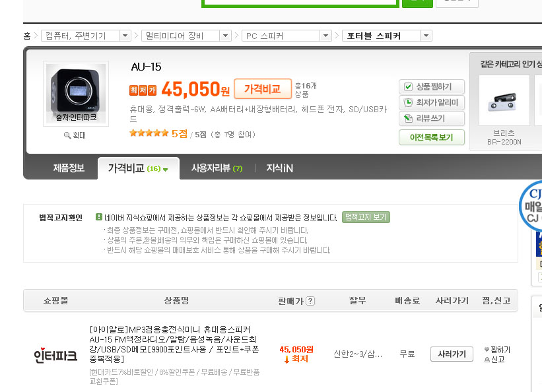Click the 최저가 red badge icon
This screenshot has height=392, width=542.
click(x=143, y=90)
